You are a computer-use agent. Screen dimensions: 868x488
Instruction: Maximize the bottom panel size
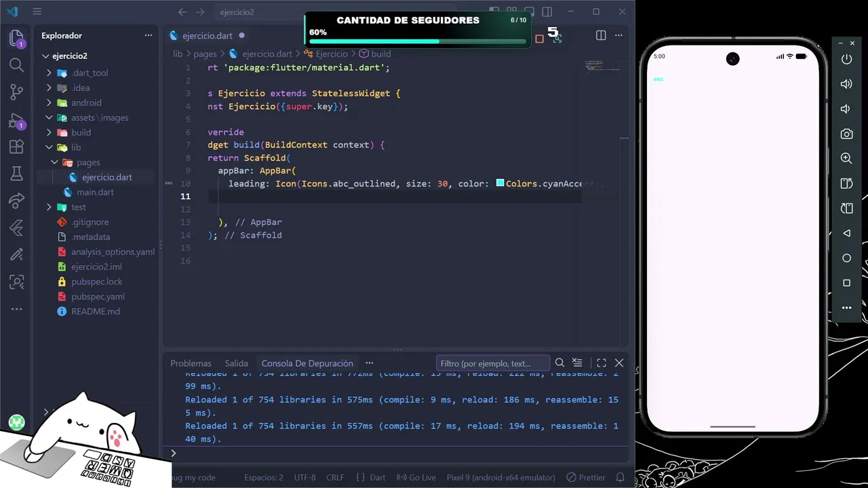coord(601,363)
